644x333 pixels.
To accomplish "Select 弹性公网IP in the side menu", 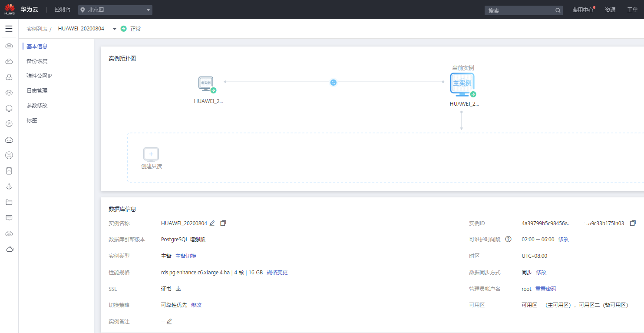I will point(39,76).
